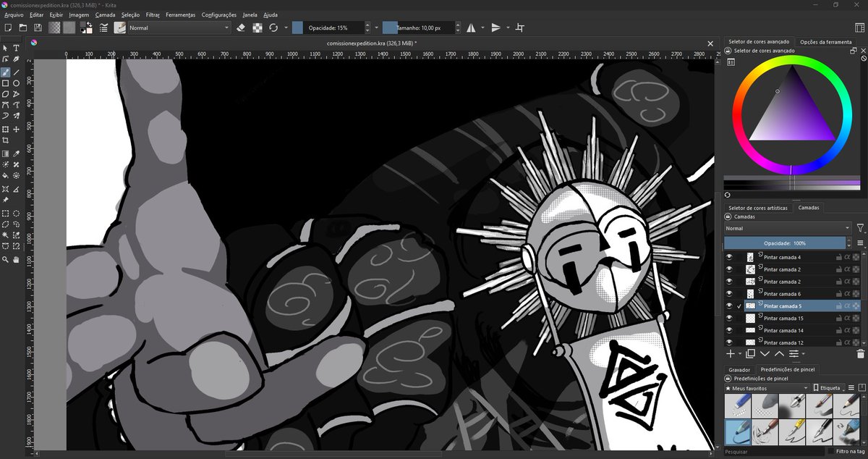868x459 pixels.
Task: Hide Pintar camada 6 layer
Action: click(x=729, y=294)
